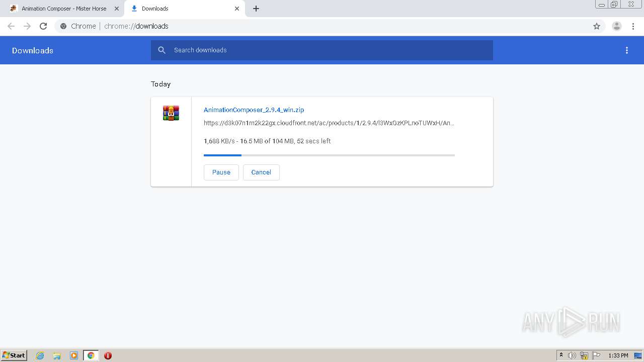644x362 pixels.
Task: Open Windows Media Player from taskbar
Action: tap(74, 355)
